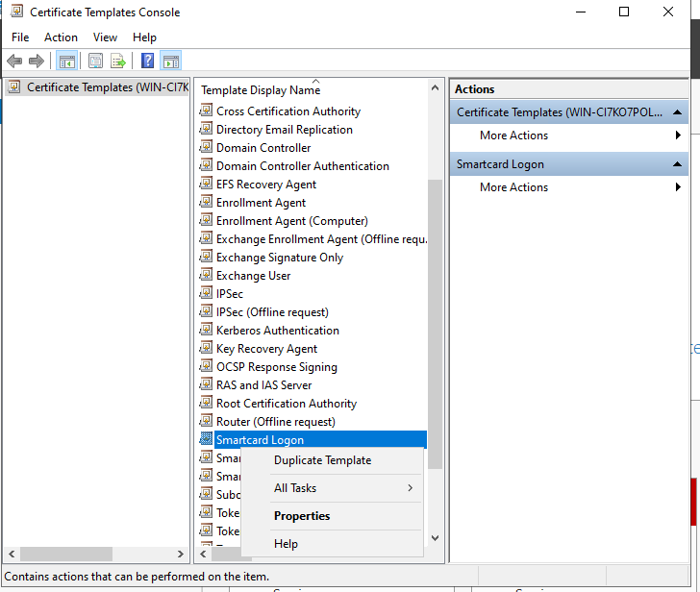This screenshot has height=592, width=700.
Task: Toggle Show/Hide Console Tree toolbar icon
Action: click(x=67, y=61)
